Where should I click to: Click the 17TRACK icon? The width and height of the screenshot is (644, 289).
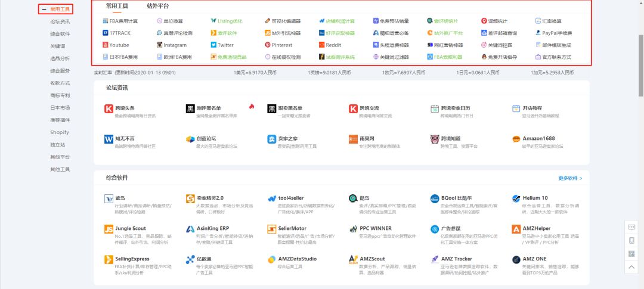click(106, 33)
